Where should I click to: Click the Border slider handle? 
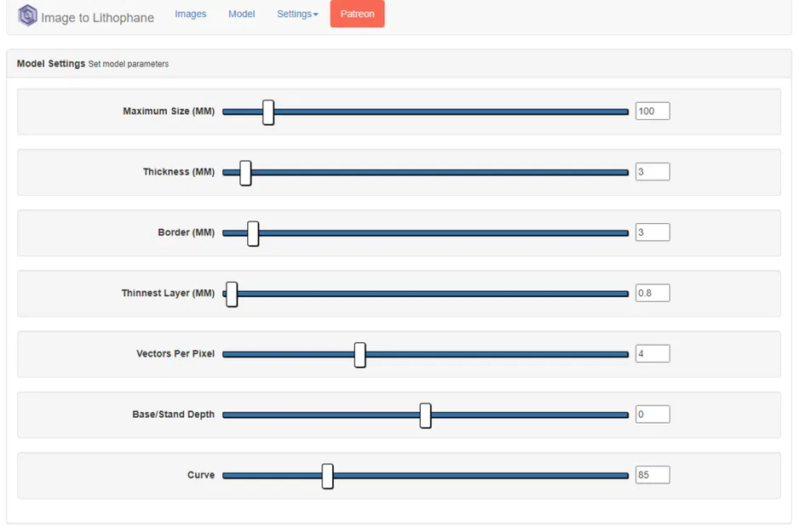pyautogui.click(x=253, y=232)
